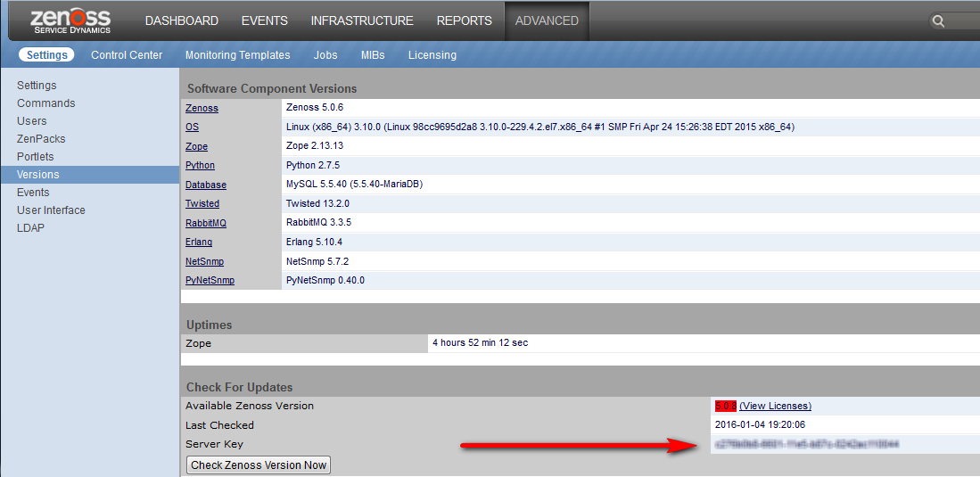
Task: Navigate to the Reports section
Action: pos(464,21)
